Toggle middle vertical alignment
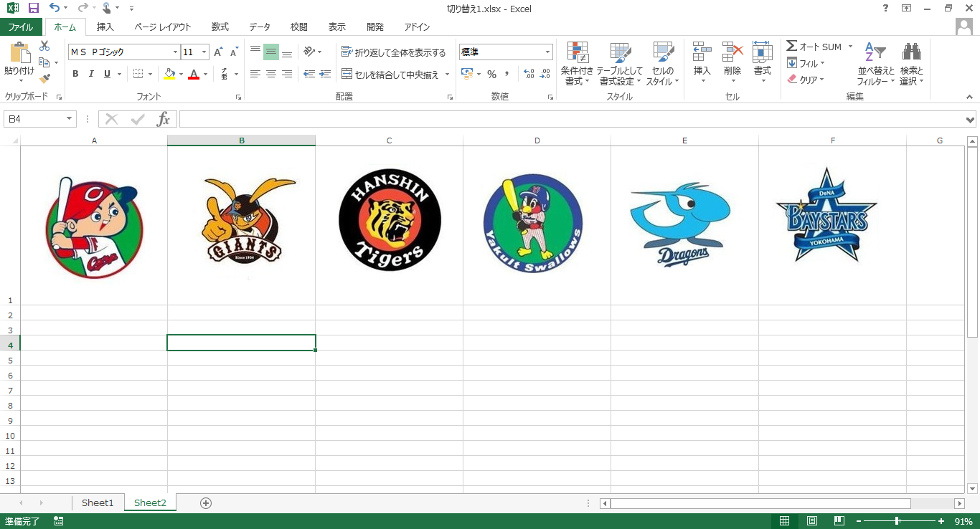Screen dimensions: 980x529 pos(271,52)
